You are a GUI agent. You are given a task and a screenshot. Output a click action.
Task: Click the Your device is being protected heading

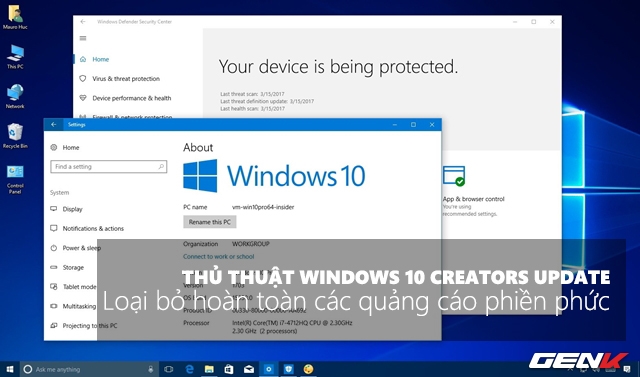(338, 67)
